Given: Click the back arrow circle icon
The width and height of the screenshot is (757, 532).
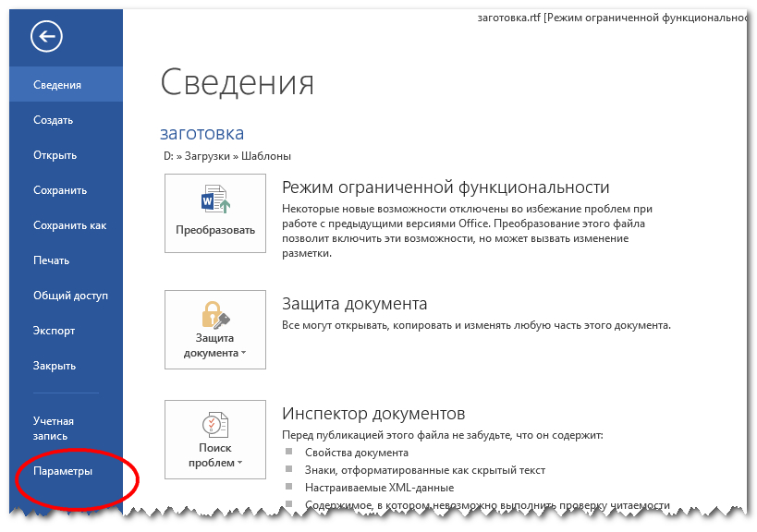Looking at the screenshot, I should tap(46, 36).
